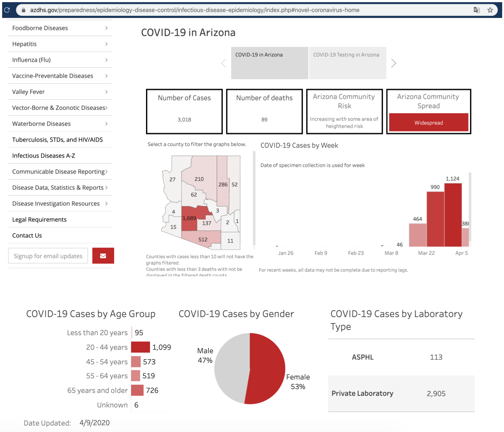Select the county with 137 cases

click(x=207, y=223)
